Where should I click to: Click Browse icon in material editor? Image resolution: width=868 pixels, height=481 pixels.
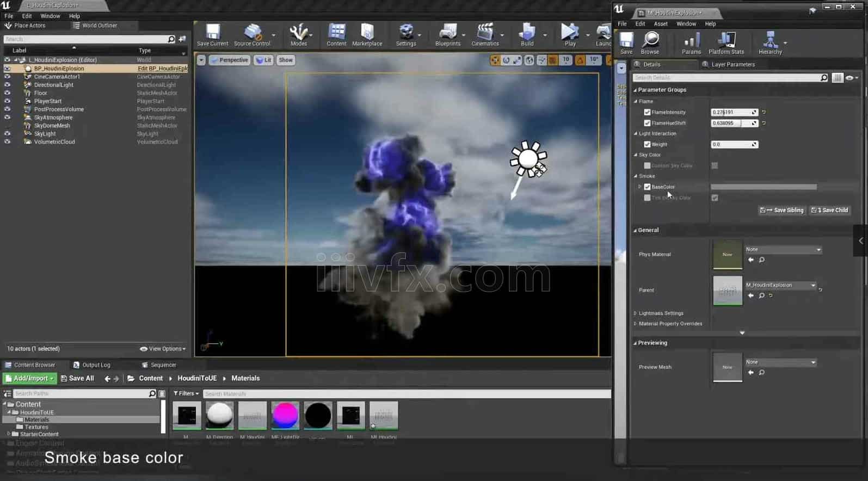pyautogui.click(x=650, y=43)
